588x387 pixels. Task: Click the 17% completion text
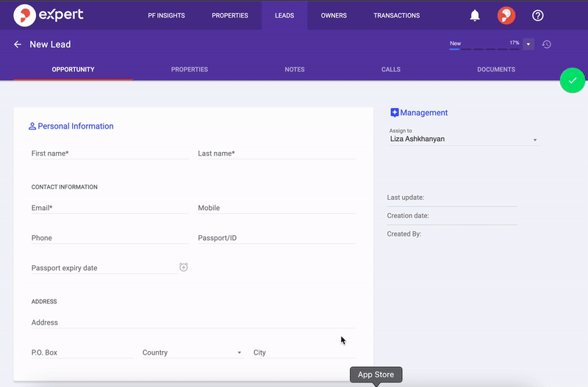(514, 43)
